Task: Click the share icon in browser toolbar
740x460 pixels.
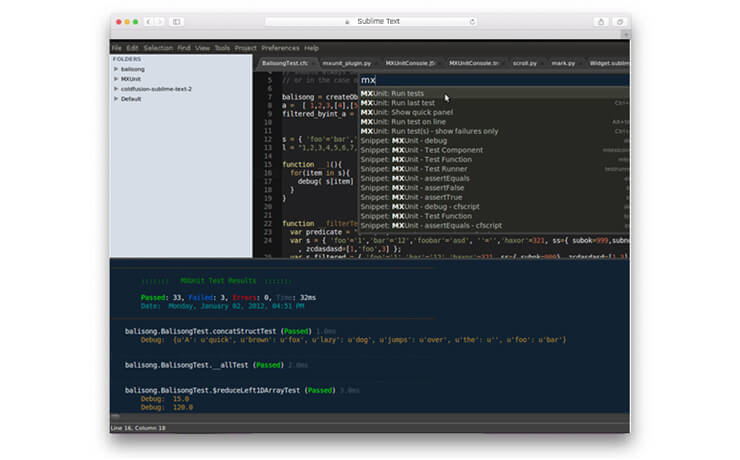Action: click(x=601, y=22)
